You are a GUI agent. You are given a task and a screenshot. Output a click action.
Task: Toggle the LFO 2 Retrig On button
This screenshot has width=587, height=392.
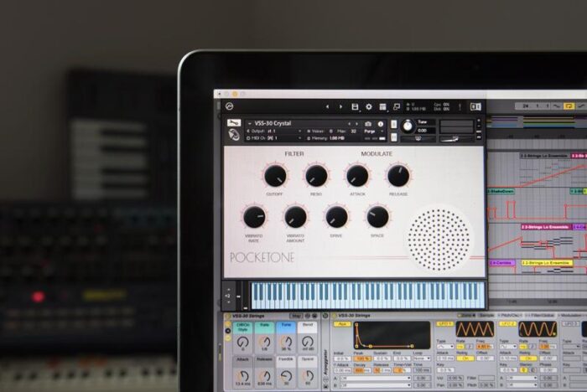coord(528,358)
